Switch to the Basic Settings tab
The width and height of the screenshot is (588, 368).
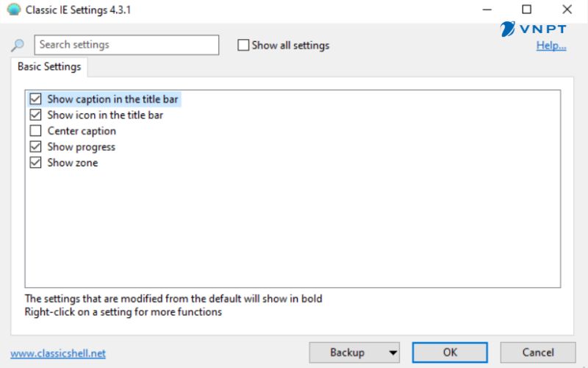click(49, 66)
